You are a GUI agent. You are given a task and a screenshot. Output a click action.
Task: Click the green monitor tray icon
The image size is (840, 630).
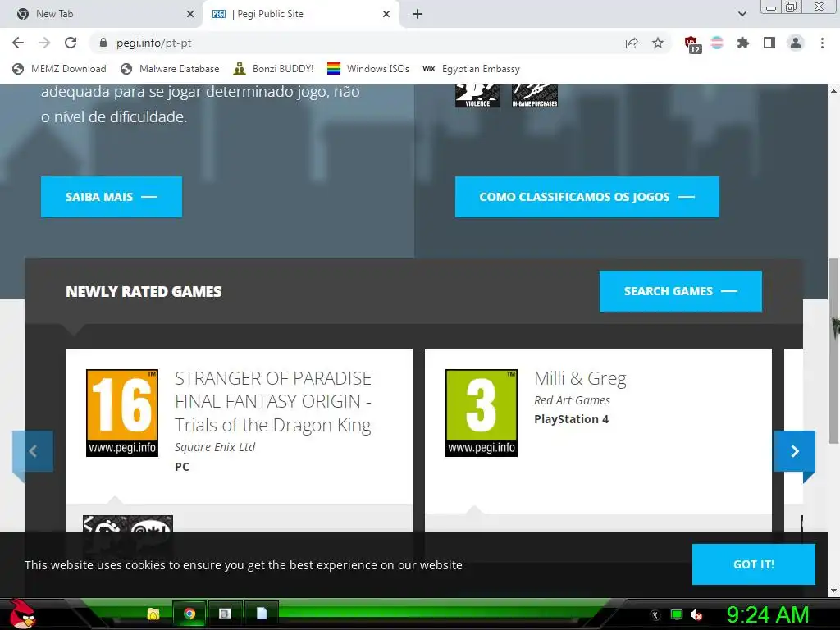pos(677,615)
